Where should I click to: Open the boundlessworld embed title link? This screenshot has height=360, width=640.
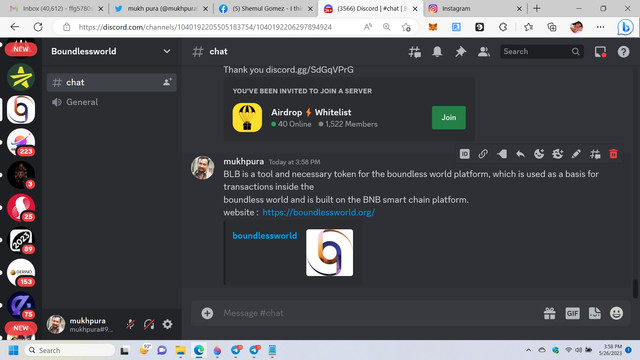coord(264,236)
